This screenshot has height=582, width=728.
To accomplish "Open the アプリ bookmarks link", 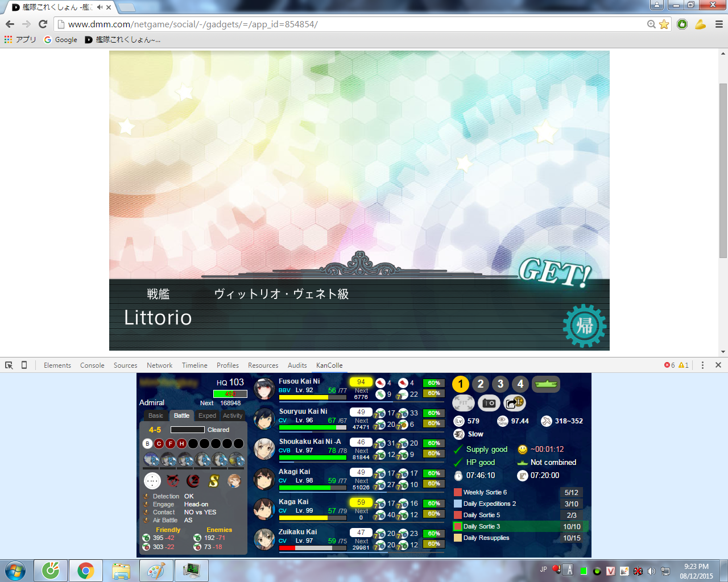I will pyautogui.click(x=20, y=40).
